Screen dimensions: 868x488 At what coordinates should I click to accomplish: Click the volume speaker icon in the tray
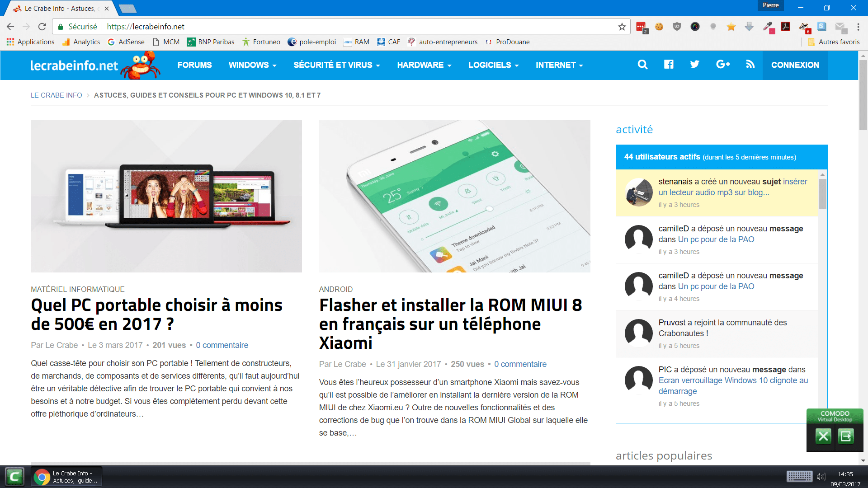point(821,476)
